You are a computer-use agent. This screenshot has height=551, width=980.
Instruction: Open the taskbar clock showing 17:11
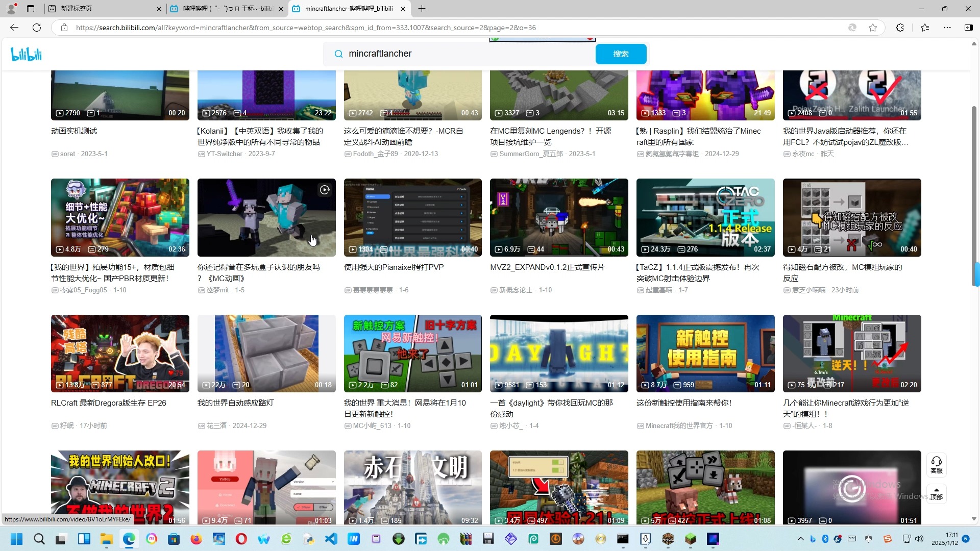click(945, 539)
